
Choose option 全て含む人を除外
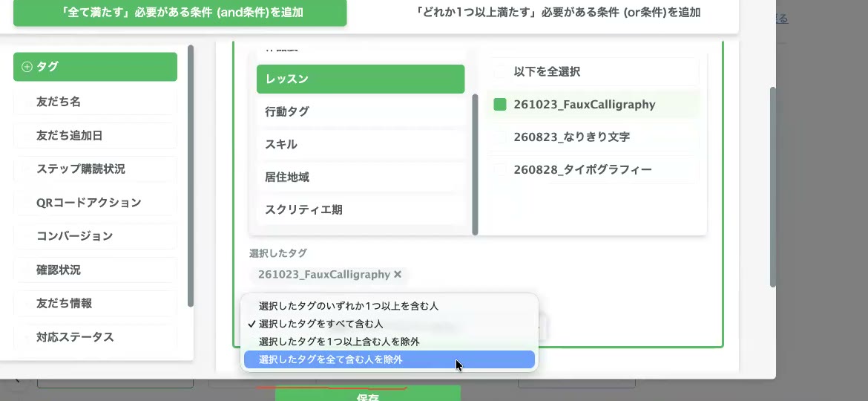coord(389,359)
